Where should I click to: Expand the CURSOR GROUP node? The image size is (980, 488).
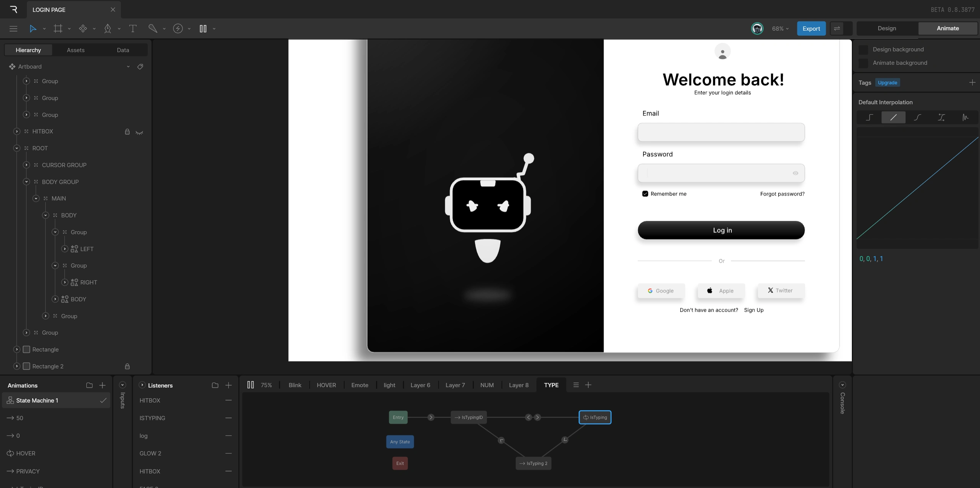click(x=26, y=165)
